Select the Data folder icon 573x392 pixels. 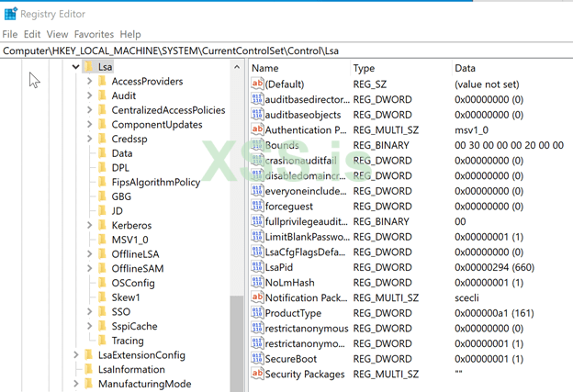102,153
